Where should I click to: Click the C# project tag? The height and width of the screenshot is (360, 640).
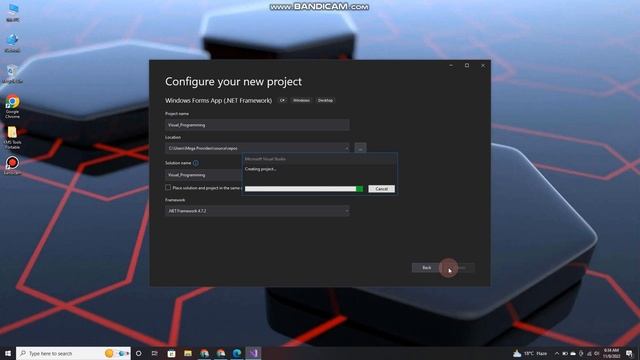click(x=282, y=100)
